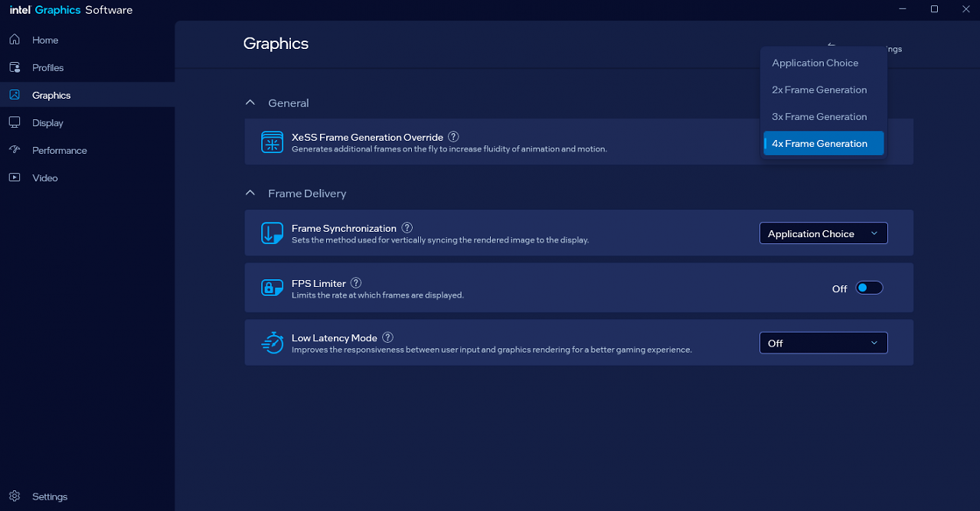Select 4x Frame Generation option
Viewport: 980px width, 511px height.
(x=824, y=143)
